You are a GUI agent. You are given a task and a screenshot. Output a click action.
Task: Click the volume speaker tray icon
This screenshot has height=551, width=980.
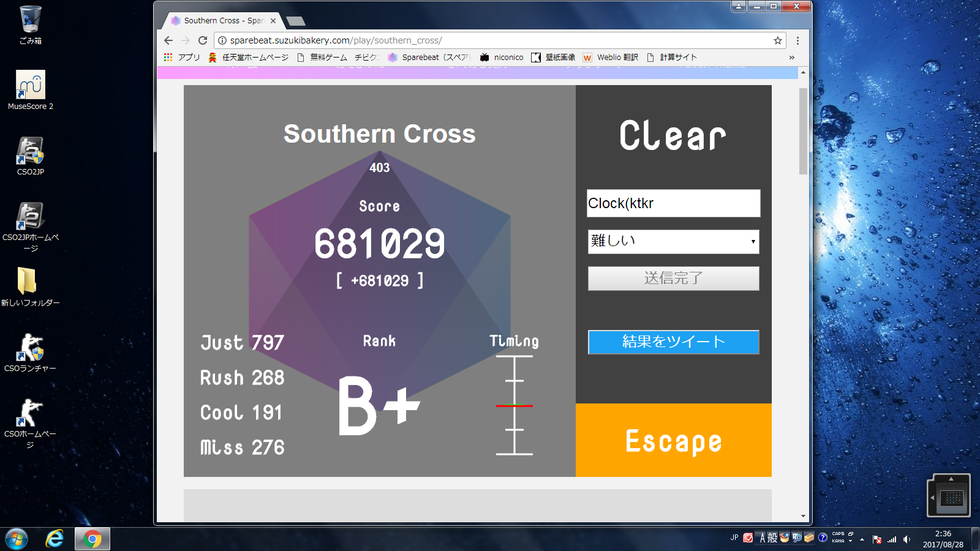pos(907,539)
